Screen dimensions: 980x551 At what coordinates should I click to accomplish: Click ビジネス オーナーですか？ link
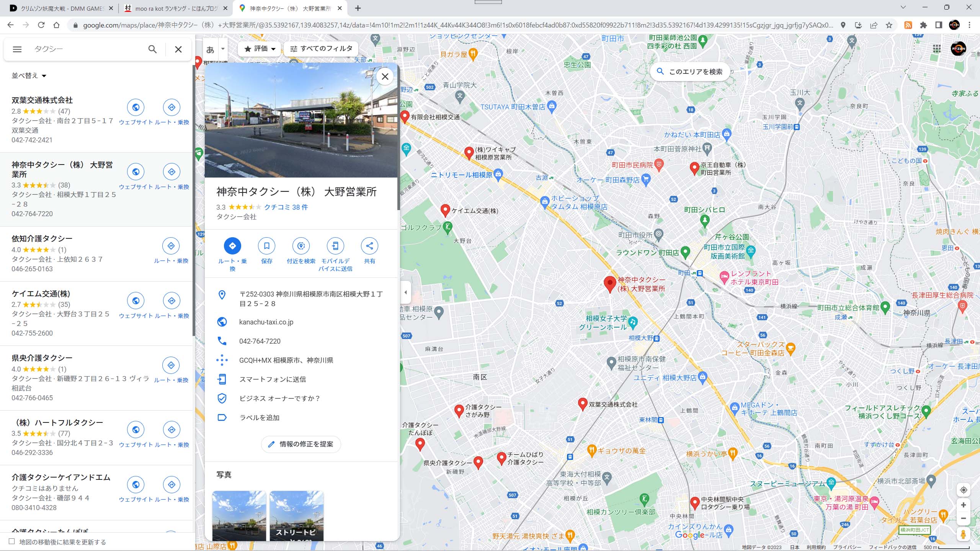click(279, 399)
